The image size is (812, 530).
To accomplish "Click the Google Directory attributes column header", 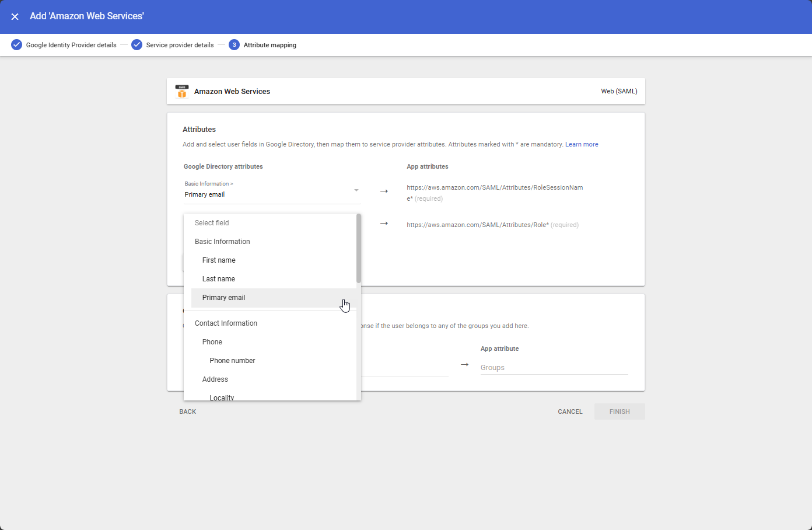I will 223,166.
